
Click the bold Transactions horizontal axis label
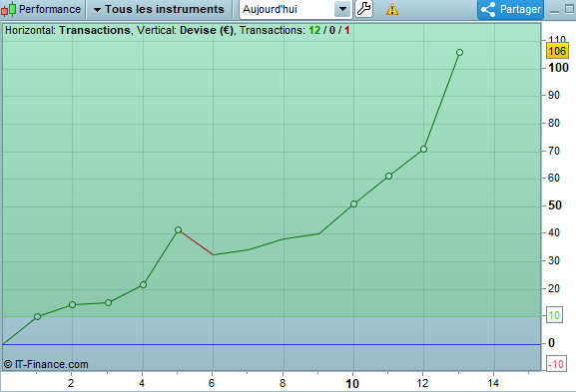pos(95,30)
